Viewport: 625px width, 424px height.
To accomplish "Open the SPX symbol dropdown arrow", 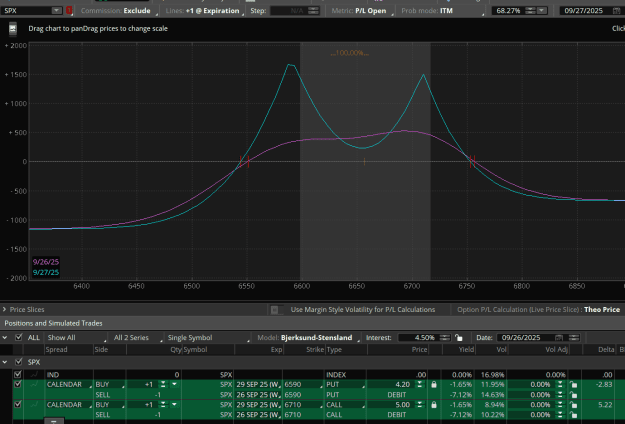I will tap(57, 11).
